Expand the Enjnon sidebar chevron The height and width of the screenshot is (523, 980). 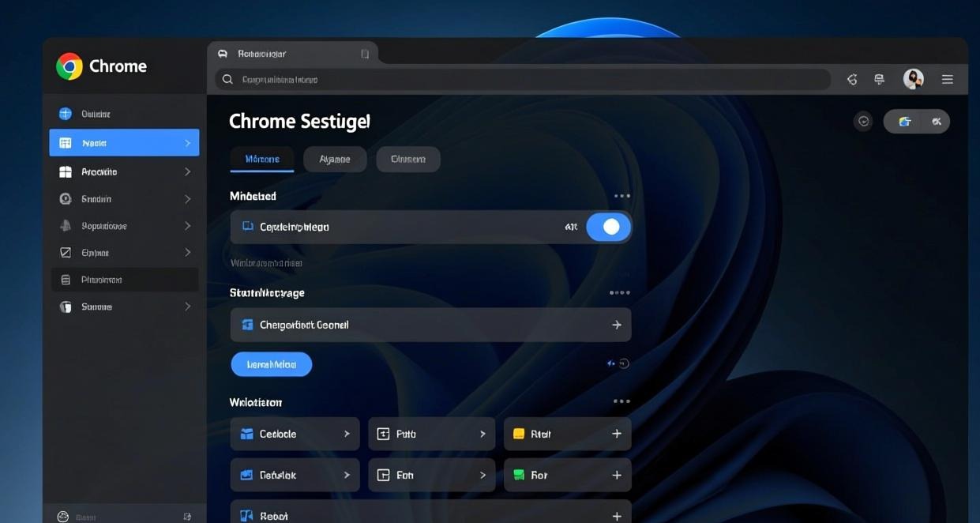(187, 253)
